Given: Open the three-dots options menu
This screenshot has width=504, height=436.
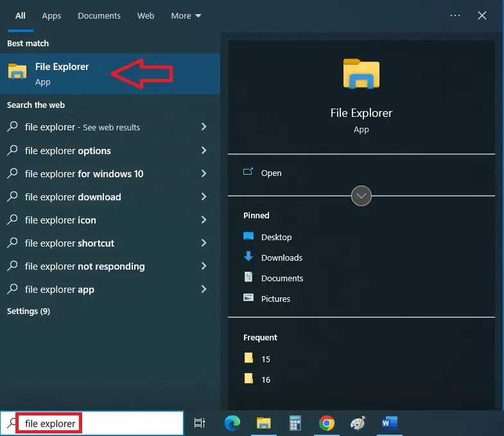Looking at the screenshot, I should pos(455,15).
